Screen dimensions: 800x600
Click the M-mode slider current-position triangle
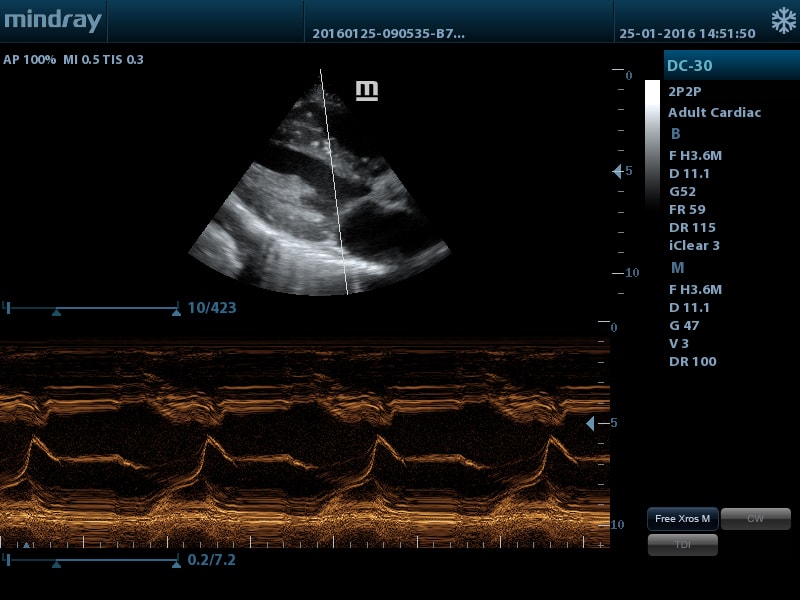57,565
